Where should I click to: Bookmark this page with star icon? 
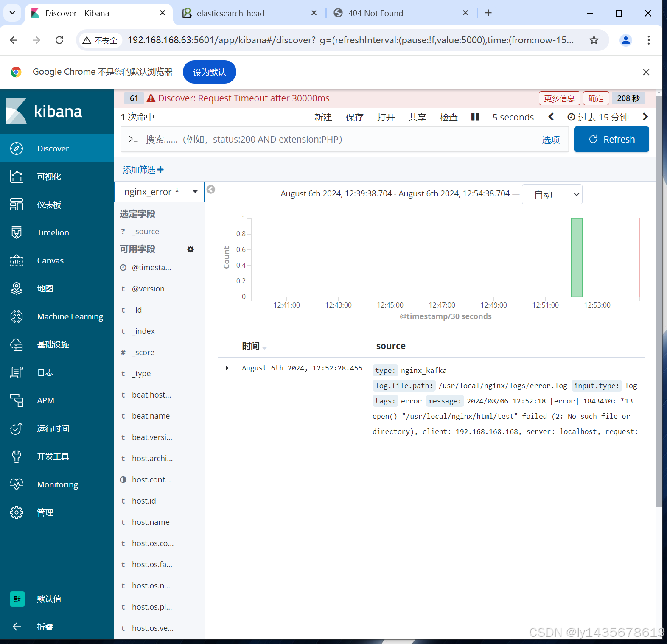coord(594,40)
